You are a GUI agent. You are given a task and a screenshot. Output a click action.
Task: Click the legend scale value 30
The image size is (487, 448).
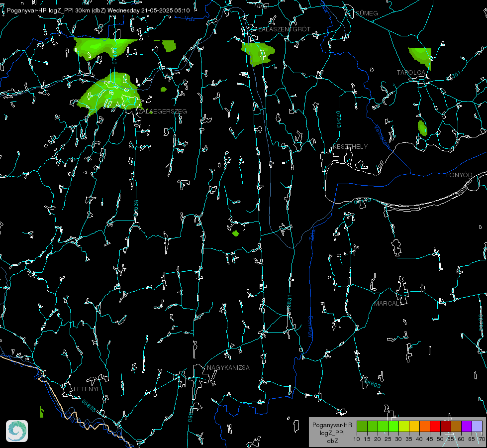pyautogui.click(x=398, y=439)
